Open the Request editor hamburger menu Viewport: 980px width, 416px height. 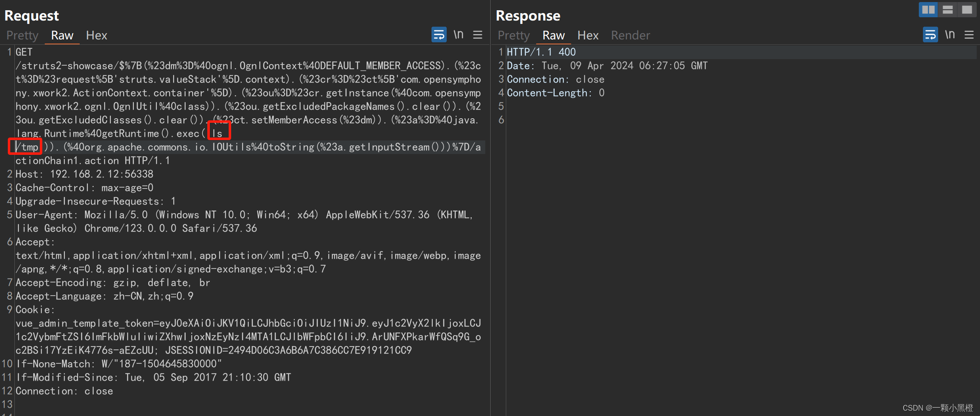477,35
